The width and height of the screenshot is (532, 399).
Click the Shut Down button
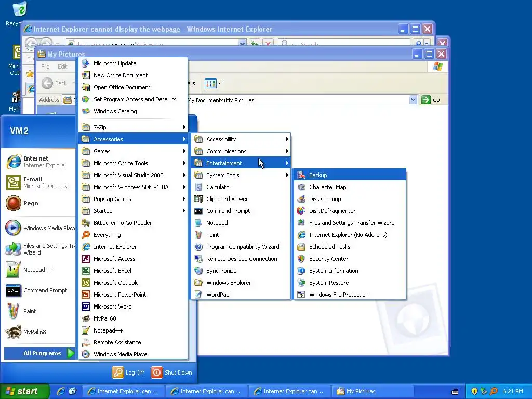point(171,372)
